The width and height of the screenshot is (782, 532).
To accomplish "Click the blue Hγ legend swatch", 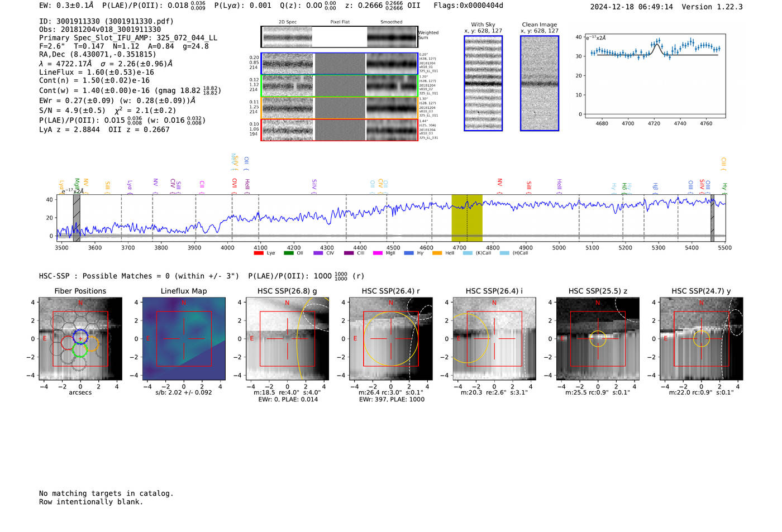I will (x=409, y=253).
